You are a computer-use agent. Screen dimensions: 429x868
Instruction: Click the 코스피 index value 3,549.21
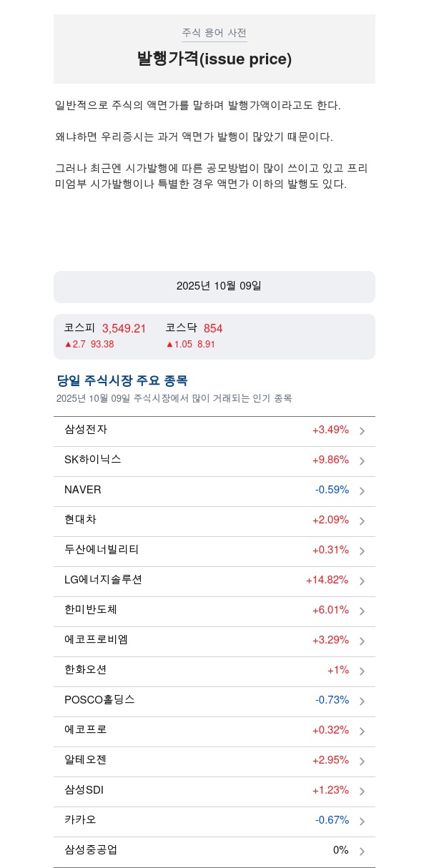click(124, 329)
